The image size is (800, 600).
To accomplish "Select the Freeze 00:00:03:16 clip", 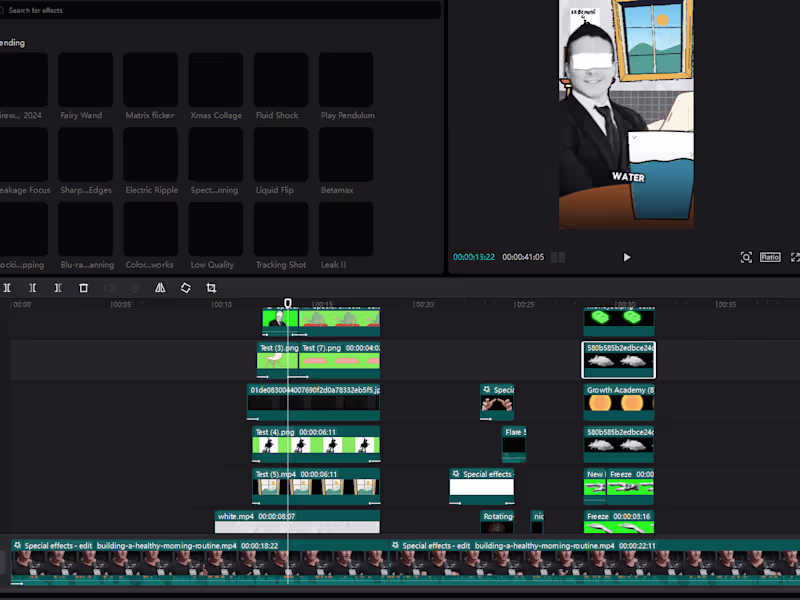I will pos(619,522).
